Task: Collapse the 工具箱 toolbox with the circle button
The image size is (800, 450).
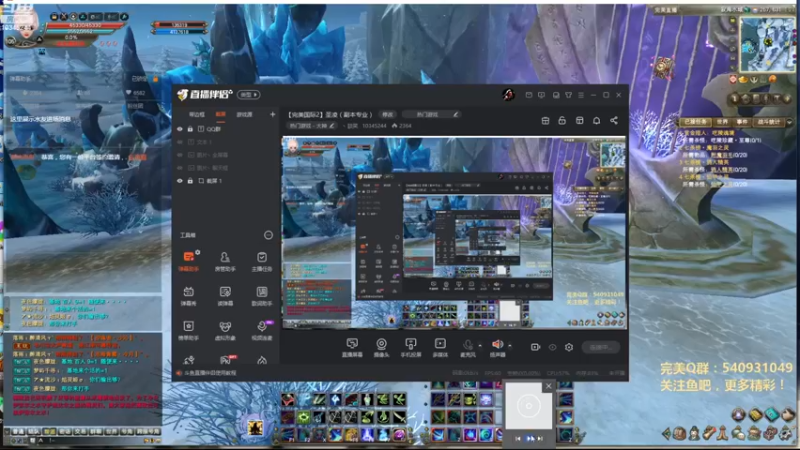Action: pos(268,235)
